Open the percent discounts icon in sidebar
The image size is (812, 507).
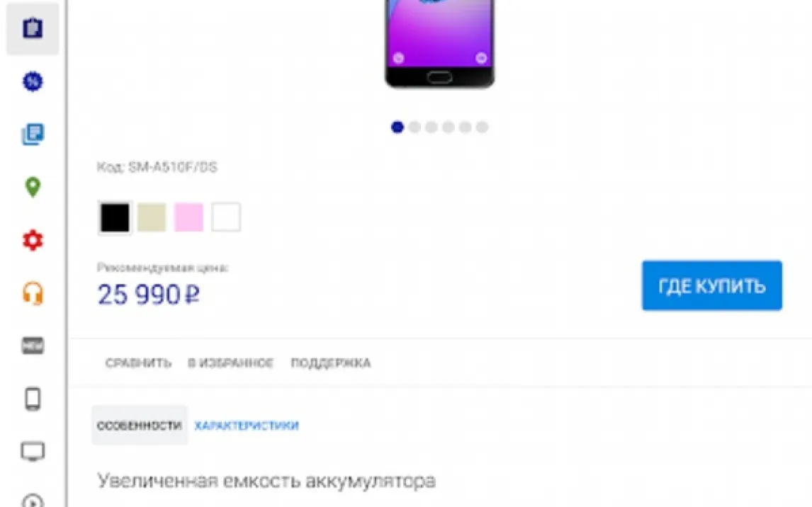click(x=33, y=81)
